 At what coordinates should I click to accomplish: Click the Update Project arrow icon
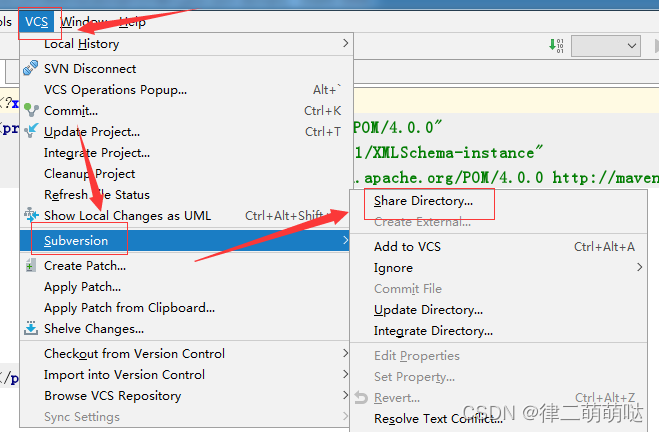coord(31,131)
